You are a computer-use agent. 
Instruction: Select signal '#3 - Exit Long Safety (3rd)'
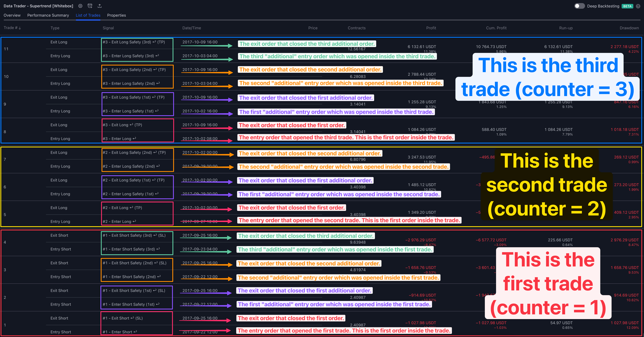click(x=134, y=42)
